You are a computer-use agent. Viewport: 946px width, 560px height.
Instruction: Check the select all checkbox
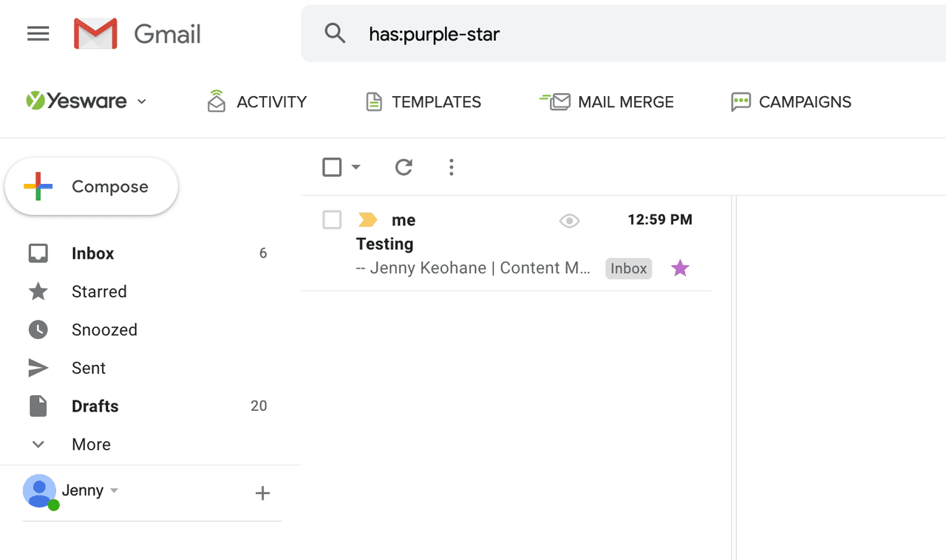332,168
